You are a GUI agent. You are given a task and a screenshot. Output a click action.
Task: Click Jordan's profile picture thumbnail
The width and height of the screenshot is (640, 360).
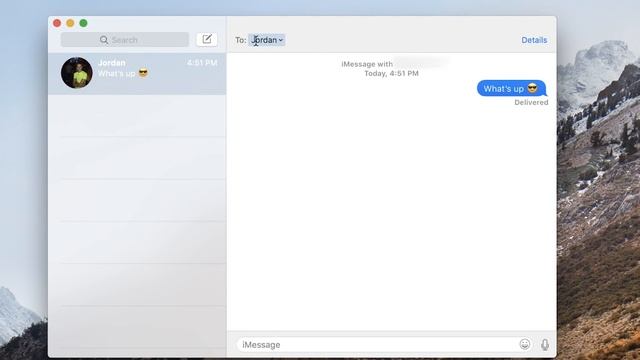(x=77, y=73)
